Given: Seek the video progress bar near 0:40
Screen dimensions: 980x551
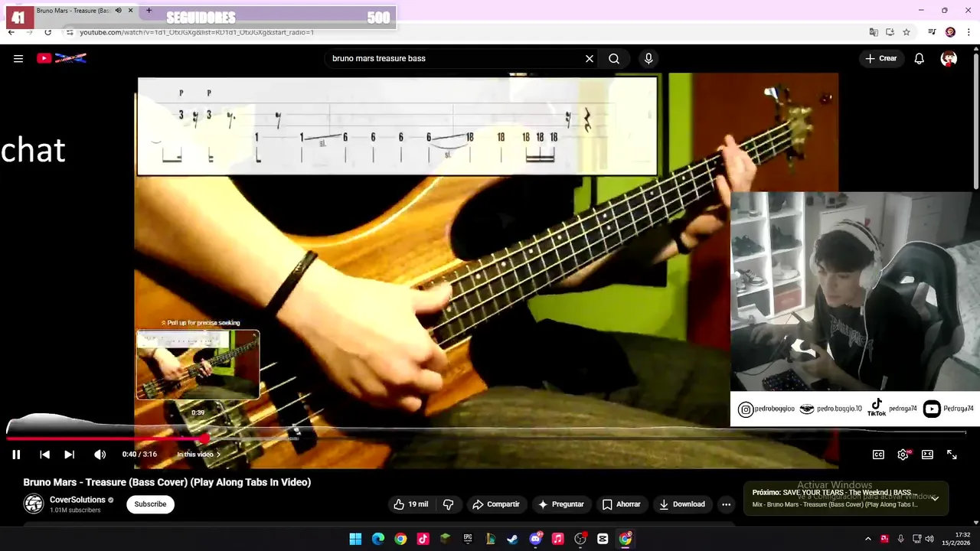Looking at the screenshot, I should click(x=205, y=439).
